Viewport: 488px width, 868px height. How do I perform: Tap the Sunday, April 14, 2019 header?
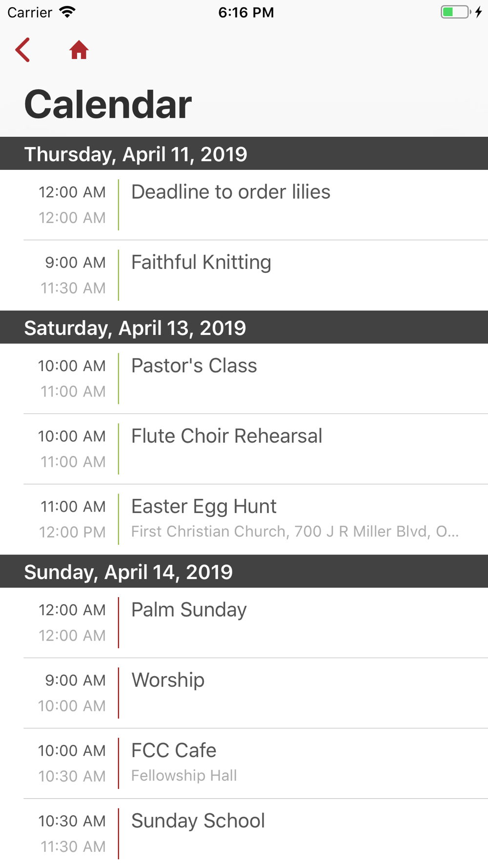[x=244, y=571]
